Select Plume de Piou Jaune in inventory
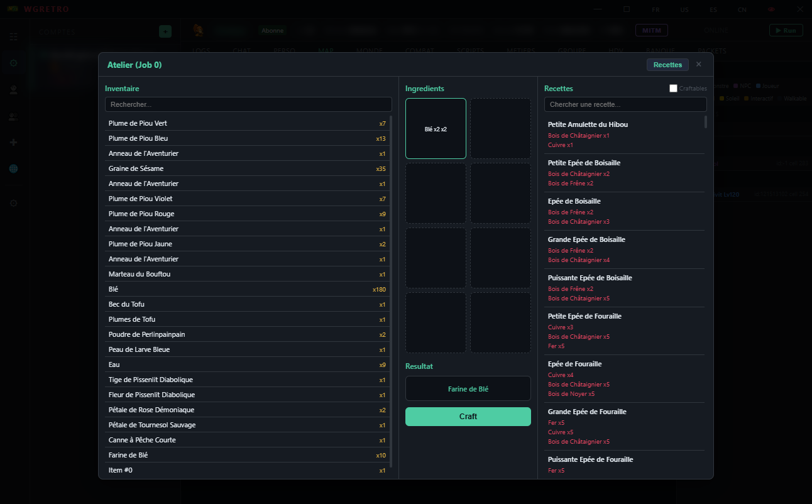This screenshot has height=504, width=812. [x=248, y=244]
